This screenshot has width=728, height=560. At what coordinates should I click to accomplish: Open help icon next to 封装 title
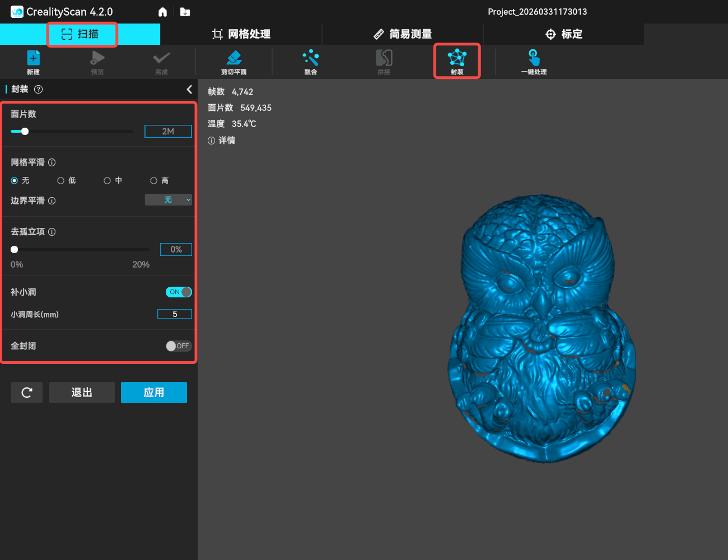pyautogui.click(x=39, y=90)
